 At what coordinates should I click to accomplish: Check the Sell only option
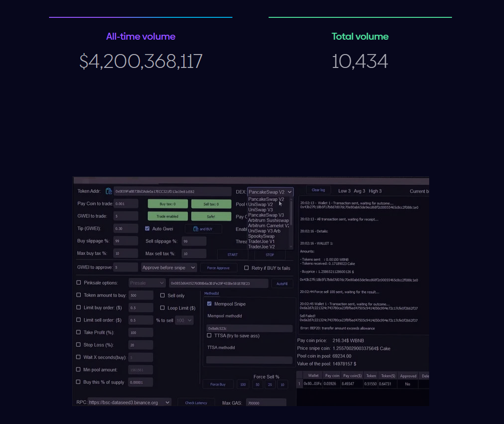163,295
